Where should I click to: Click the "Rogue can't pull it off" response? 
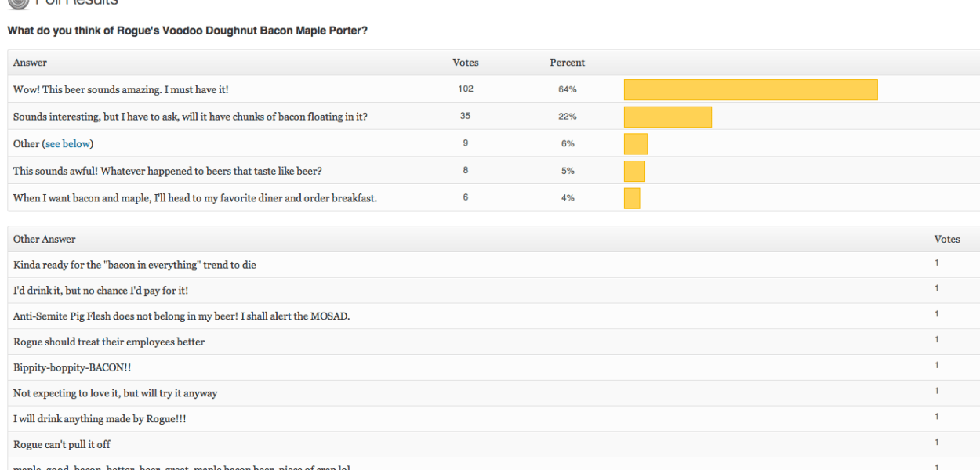(x=62, y=445)
